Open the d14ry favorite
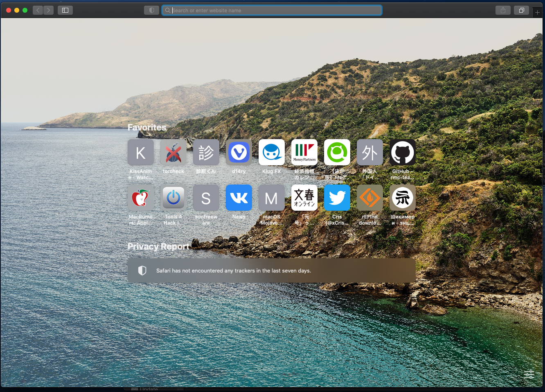The width and height of the screenshot is (545, 392). (x=239, y=152)
